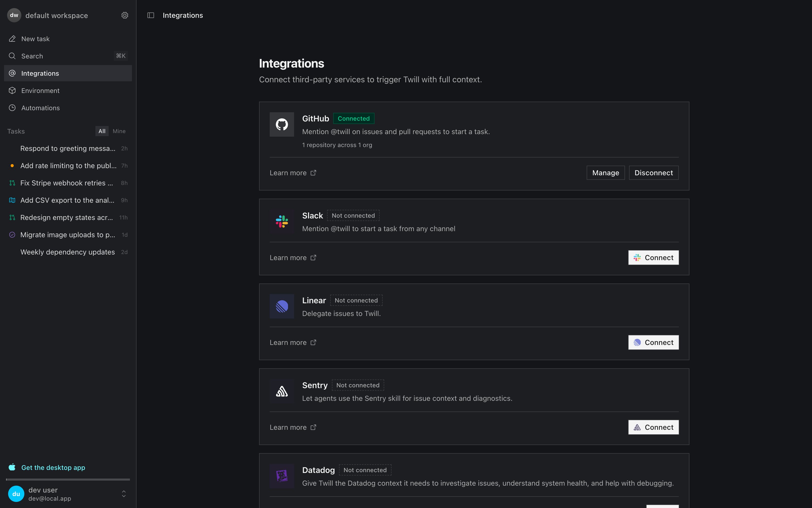Click external link icon beside Slack Learn more
Viewport: 812px width, 508px height.
click(313, 258)
